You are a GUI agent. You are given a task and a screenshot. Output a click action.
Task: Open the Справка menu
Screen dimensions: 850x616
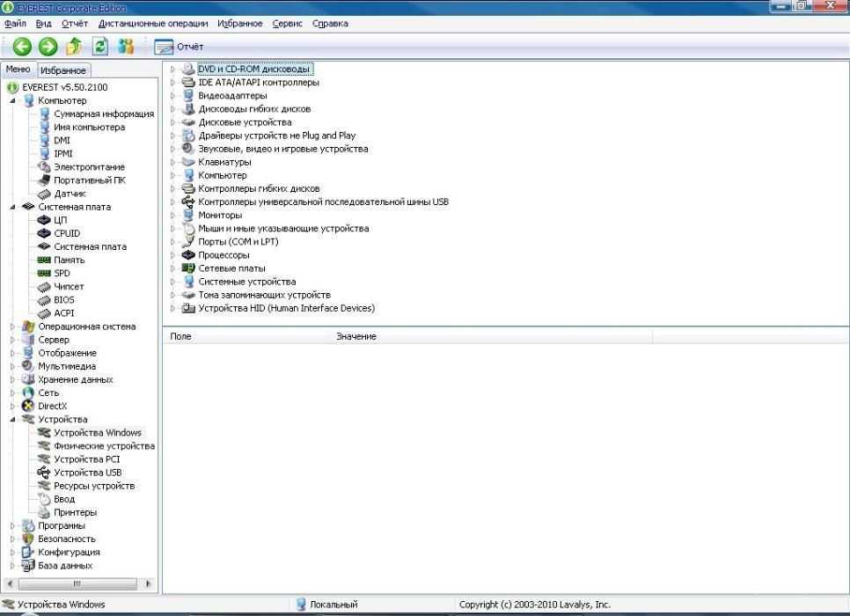[330, 23]
